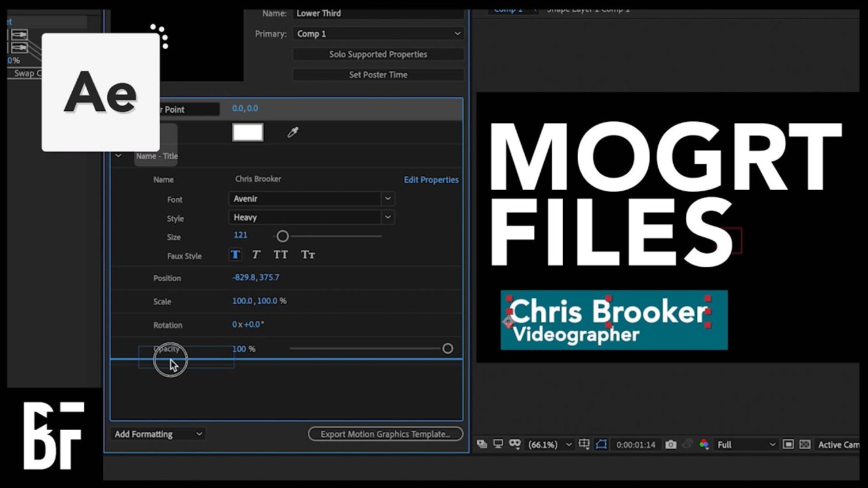
Task: Collapse the Name - Title group chevron
Action: tap(119, 156)
